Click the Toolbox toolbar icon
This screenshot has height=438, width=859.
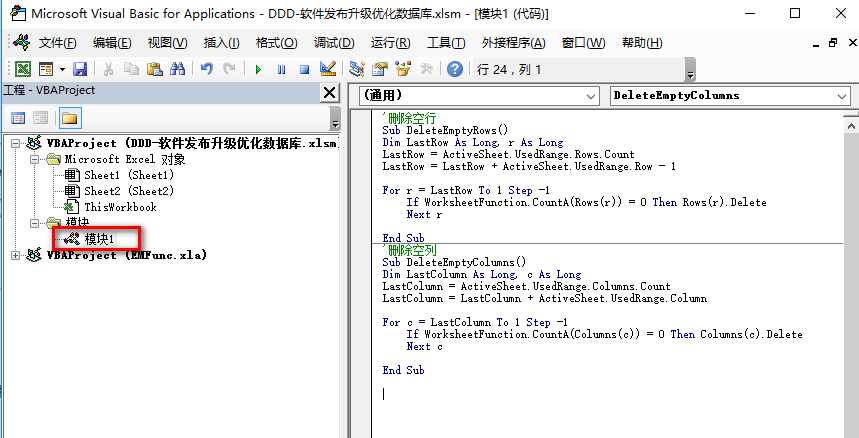coord(426,69)
